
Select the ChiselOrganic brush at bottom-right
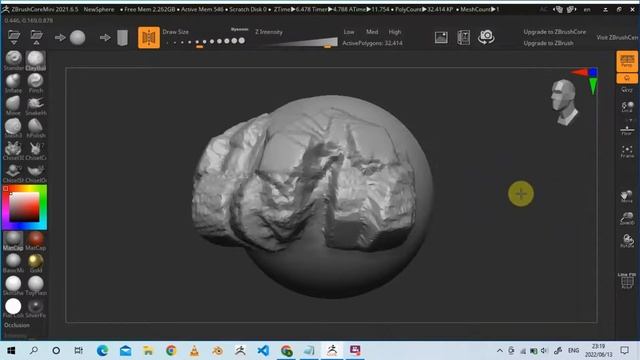point(36,173)
